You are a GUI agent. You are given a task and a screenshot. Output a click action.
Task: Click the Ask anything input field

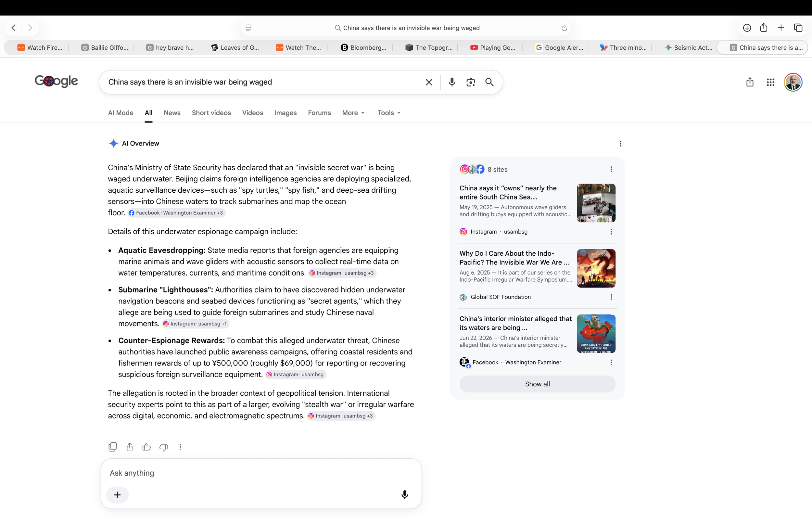(261, 473)
